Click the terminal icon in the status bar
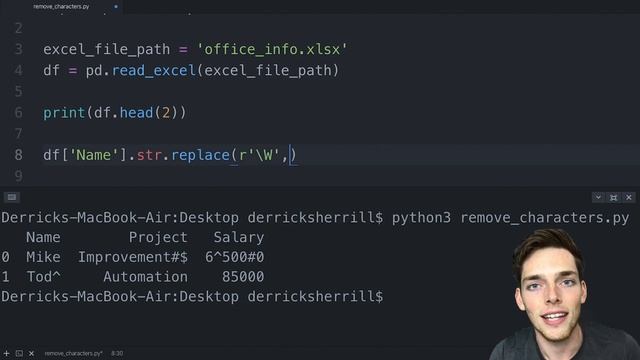The height and width of the screenshot is (360, 640). [x=19, y=353]
